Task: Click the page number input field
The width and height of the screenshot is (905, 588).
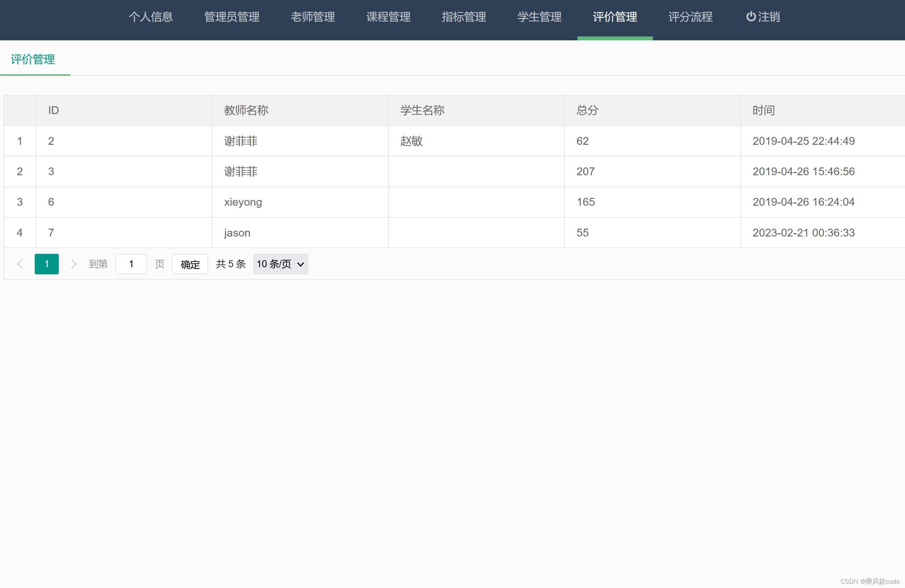Action: tap(131, 264)
